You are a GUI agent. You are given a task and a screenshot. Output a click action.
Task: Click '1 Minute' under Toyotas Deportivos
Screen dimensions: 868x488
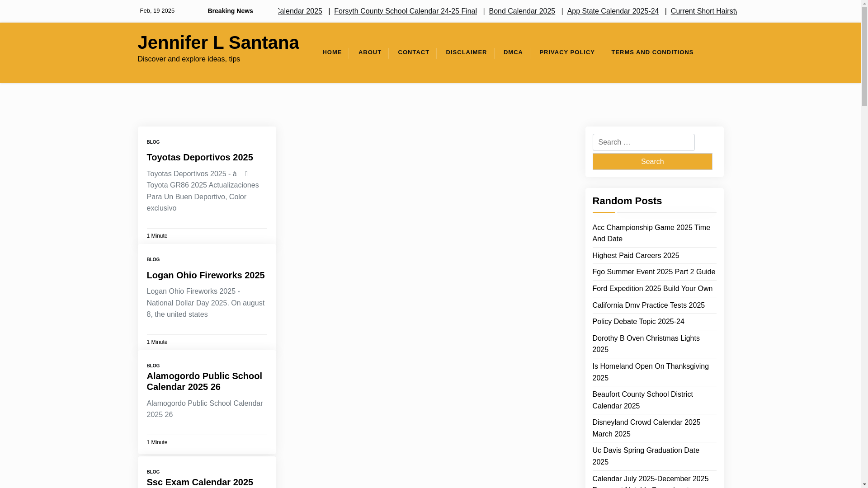157,236
